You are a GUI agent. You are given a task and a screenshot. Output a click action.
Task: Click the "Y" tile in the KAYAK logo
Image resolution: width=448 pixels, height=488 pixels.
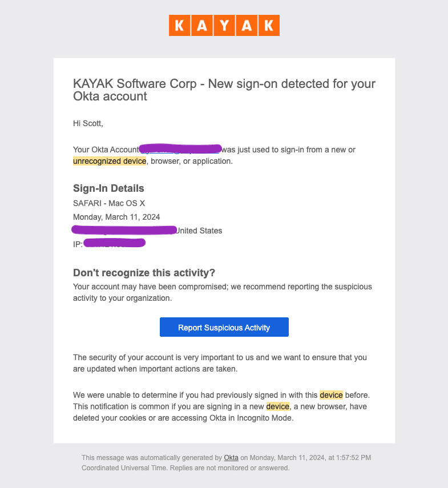[224, 25]
